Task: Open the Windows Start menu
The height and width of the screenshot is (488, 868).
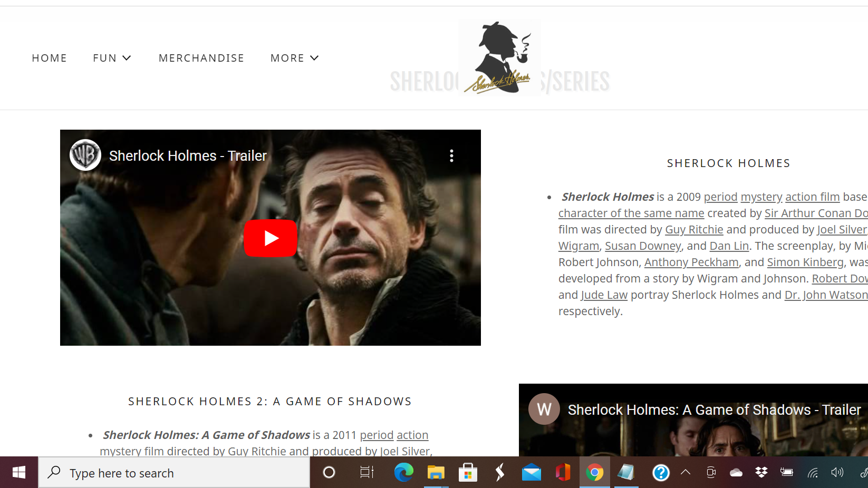Action: point(19,472)
